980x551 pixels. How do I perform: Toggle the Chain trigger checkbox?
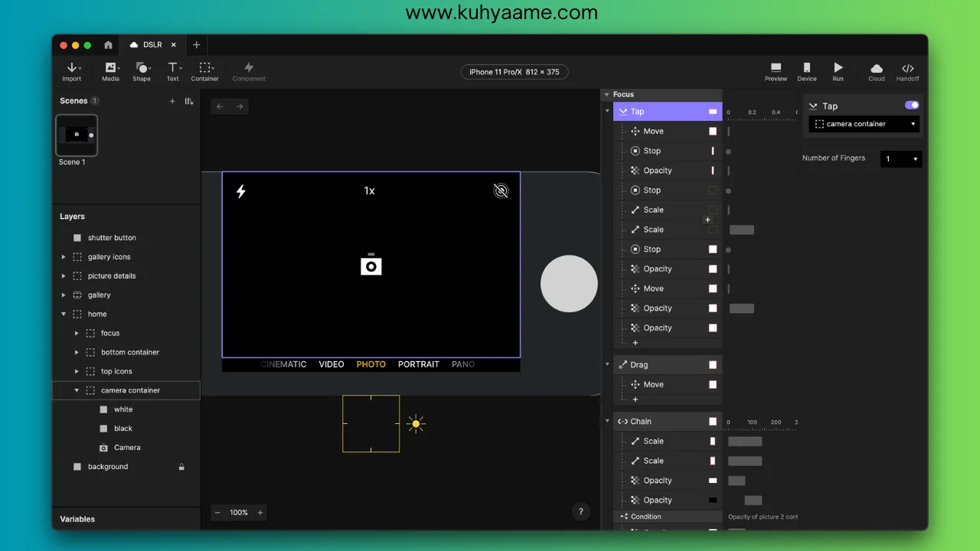713,422
